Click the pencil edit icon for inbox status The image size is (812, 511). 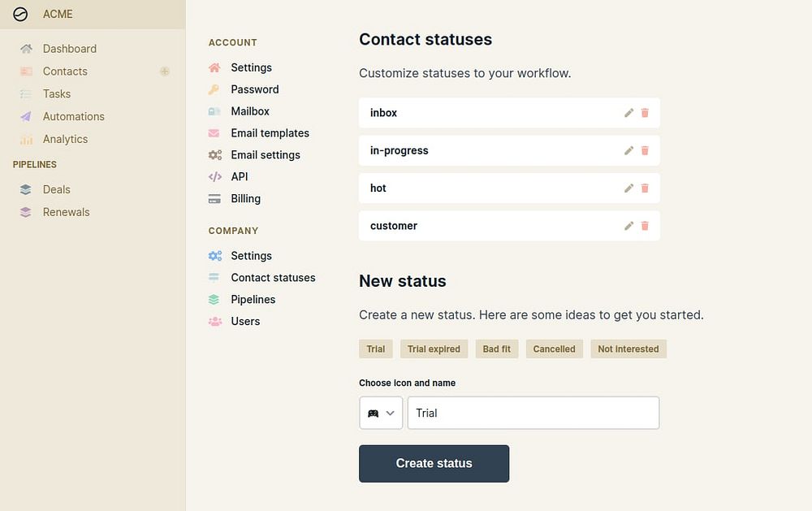628,113
